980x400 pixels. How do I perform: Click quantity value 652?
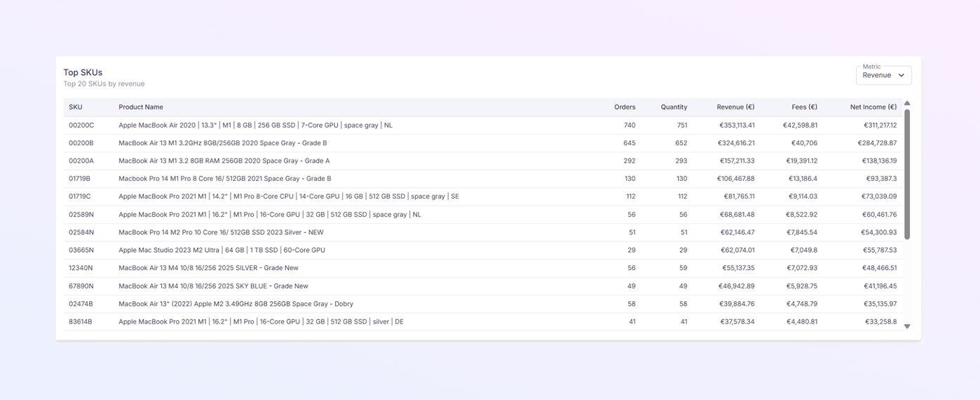click(681, 143)
